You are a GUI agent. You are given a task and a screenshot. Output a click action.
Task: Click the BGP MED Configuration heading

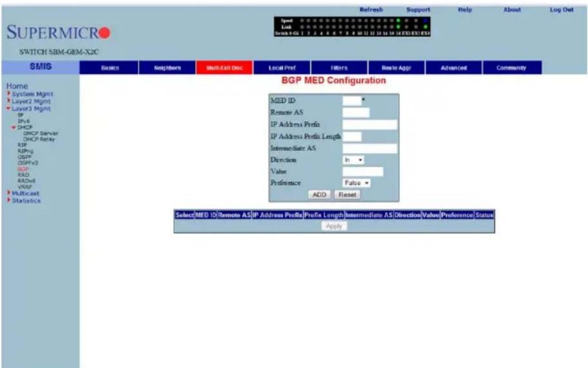point(334,80)
